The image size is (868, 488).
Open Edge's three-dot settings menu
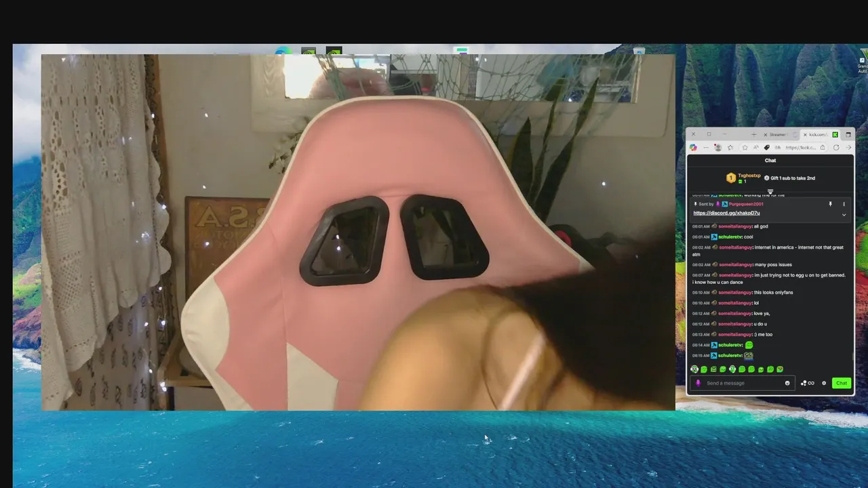[x=706, y=147]
